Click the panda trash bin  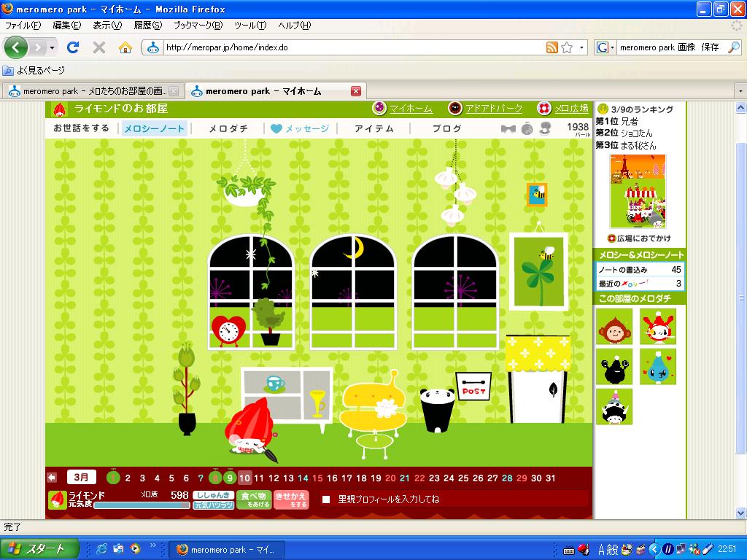click(438, 410)
